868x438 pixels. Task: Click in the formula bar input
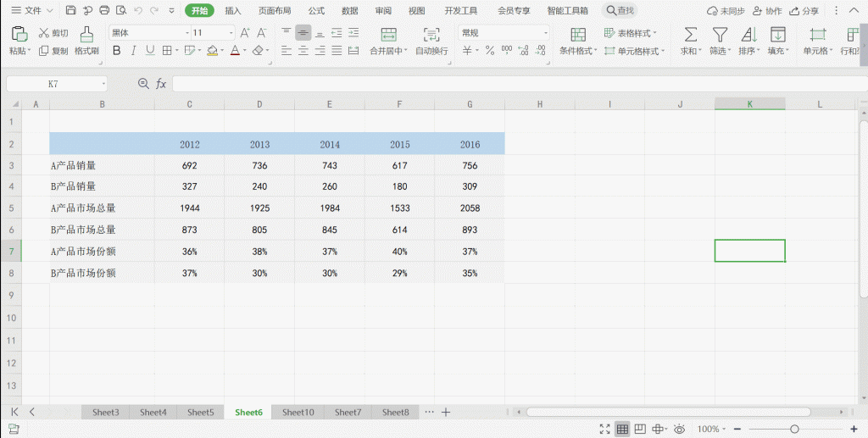coord(520,84)
